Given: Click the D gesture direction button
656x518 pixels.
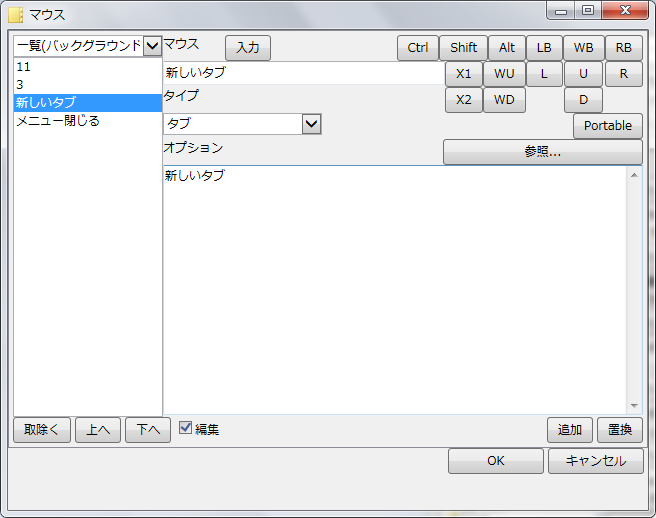Looking at the screenshot, I should (x=583, y=100).
